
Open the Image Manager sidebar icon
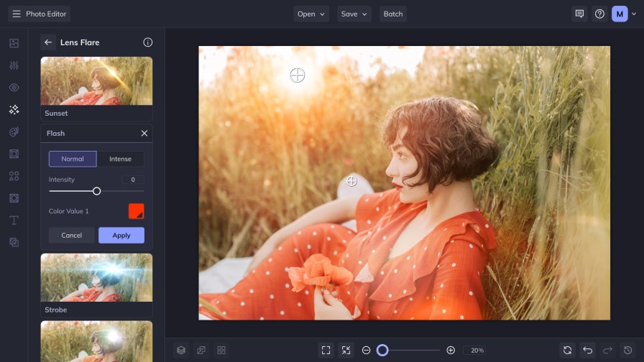pyautogui.click(x=14, y=43)
